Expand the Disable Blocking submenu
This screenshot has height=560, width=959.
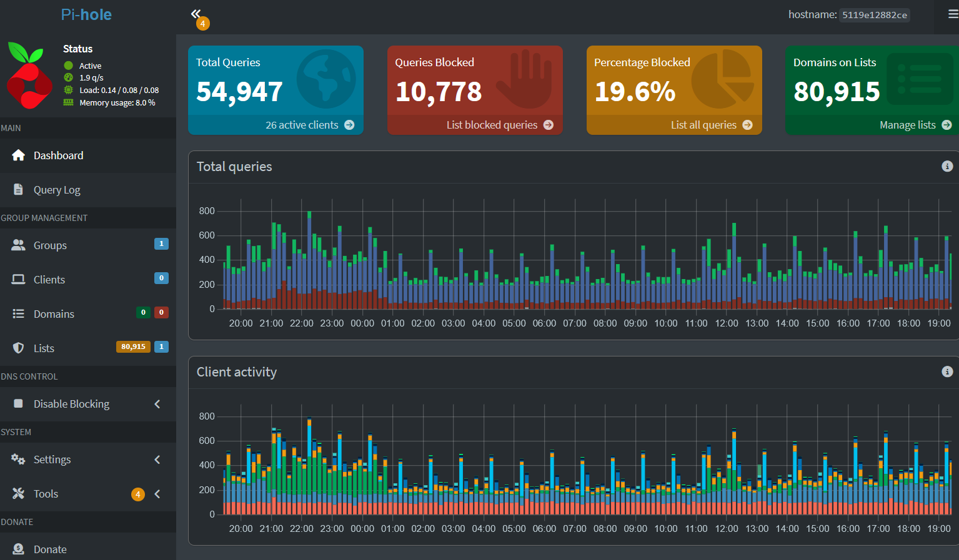(x=157, y=404)
